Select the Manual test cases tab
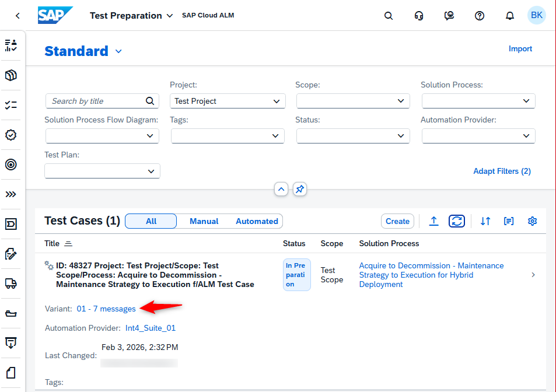Viewport: 556px width, 392px height. (x=204, y=221)
